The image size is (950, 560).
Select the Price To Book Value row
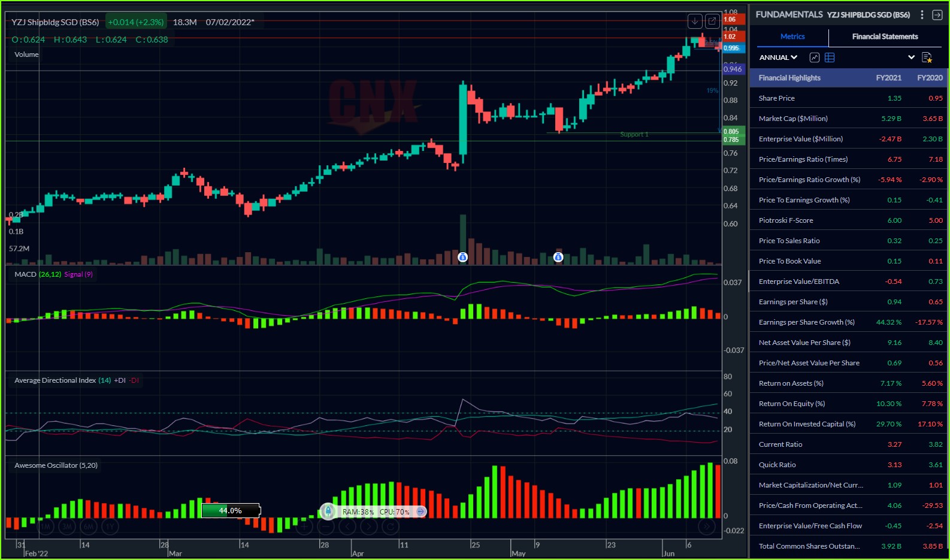coord(849,261)
